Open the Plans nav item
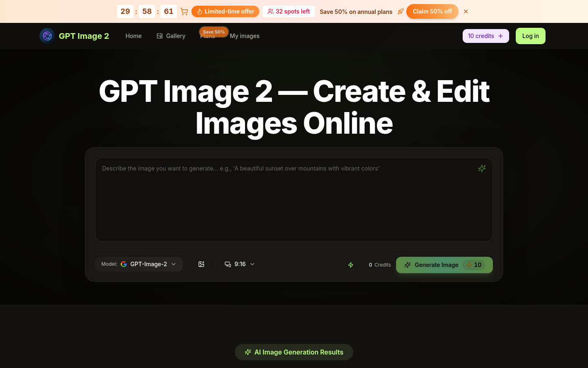This screenshot has height=368, width=588. click(207, 36)
